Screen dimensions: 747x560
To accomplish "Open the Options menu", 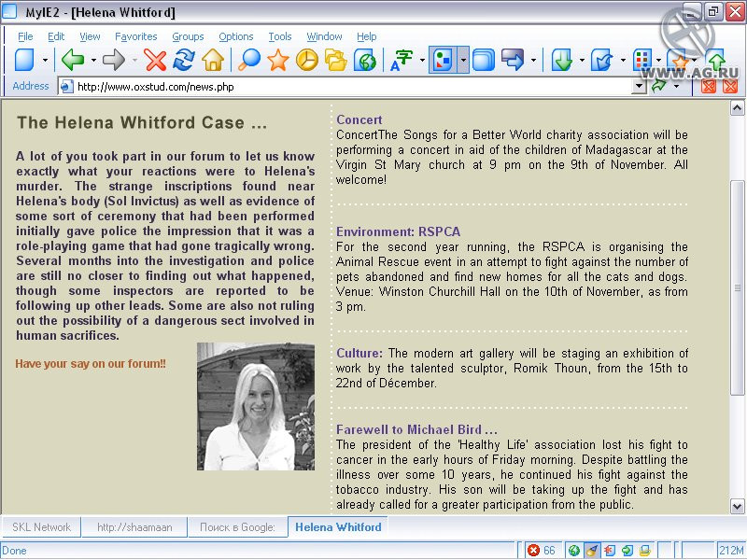I will [x=236, y=36].
